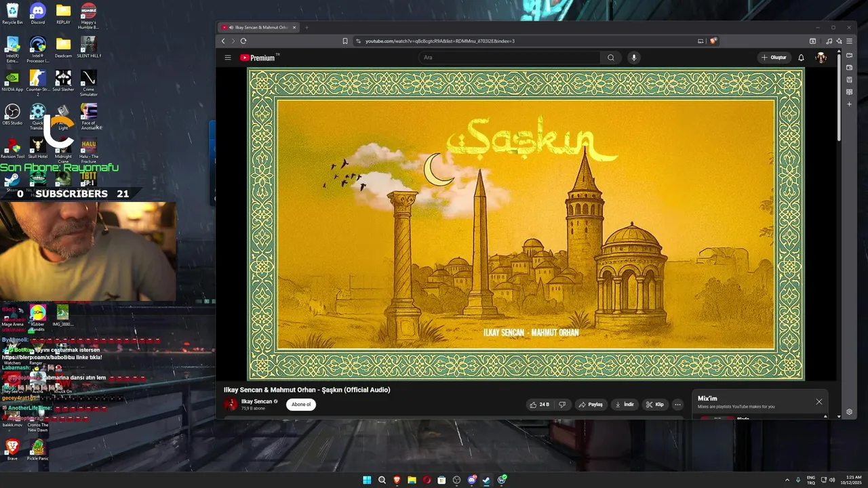
Task: Open REPLAY folder on desktop
Action: coord(63,14)
